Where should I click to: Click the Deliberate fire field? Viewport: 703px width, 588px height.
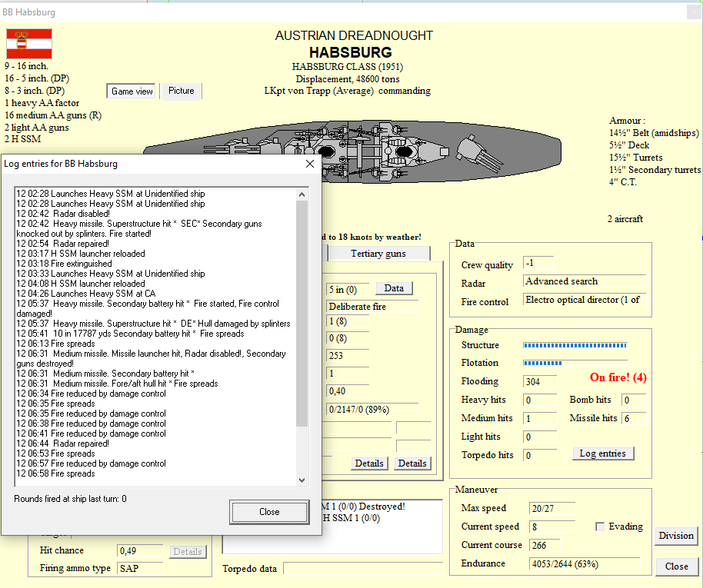[x=372, y=307]
